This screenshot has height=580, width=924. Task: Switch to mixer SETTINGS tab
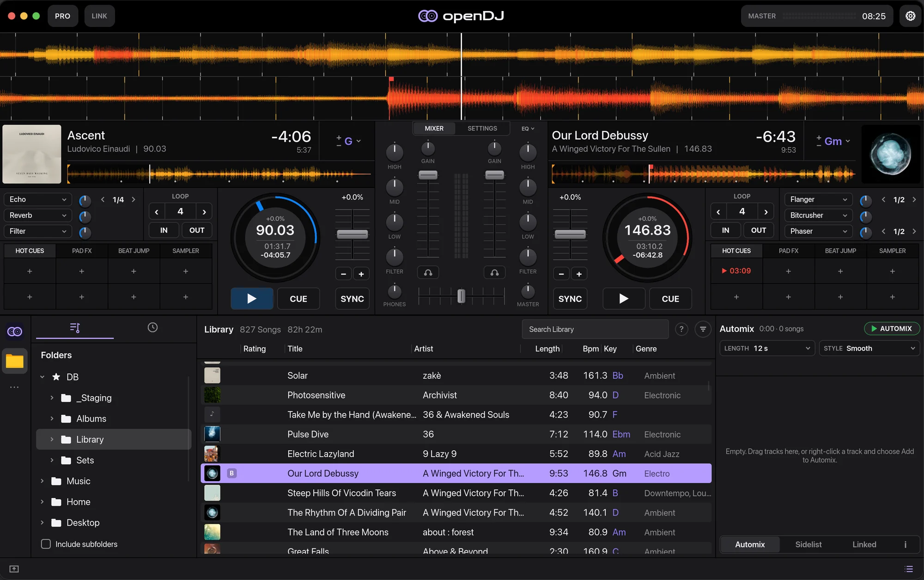482,128
